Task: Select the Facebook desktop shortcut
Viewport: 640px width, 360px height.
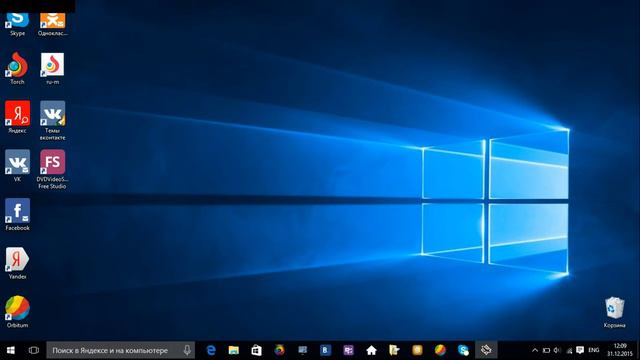Action: [17, 214]
